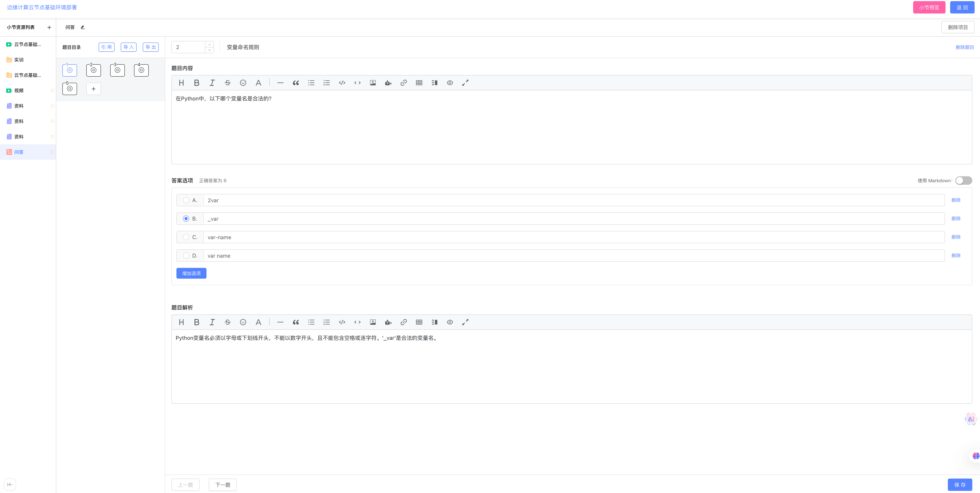Open question 3 thumbnail in directory
980x493 pixels.
[x=117, y=70]
